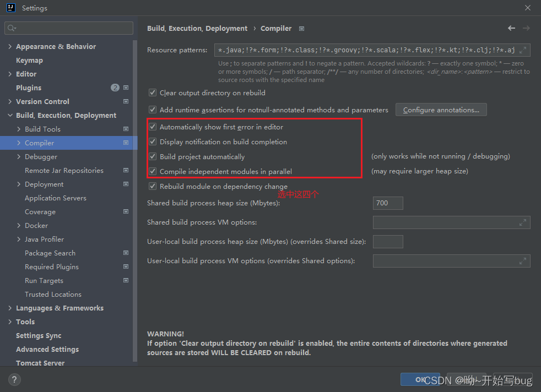
Task: Click inside the settings search field
Action: click(x=69, y=28)
